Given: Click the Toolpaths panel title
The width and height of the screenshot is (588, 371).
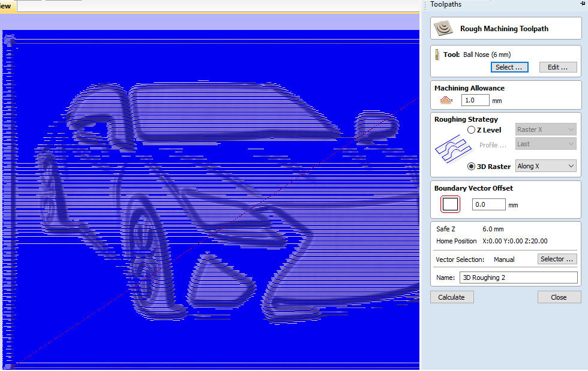Looking at the screenshot, I should coord(446,4).
